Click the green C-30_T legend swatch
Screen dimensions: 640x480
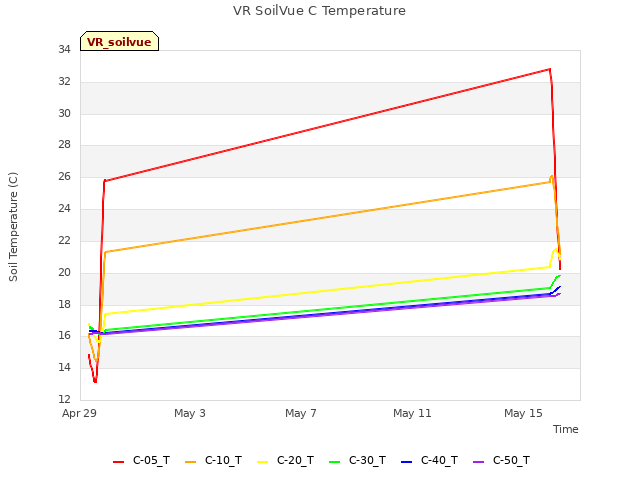pos(334,462)
